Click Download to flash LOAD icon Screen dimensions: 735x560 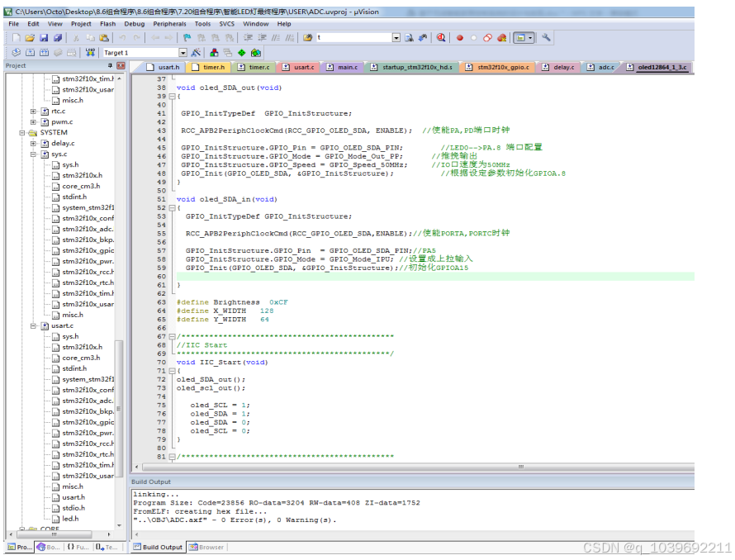(x=90, y=53)
